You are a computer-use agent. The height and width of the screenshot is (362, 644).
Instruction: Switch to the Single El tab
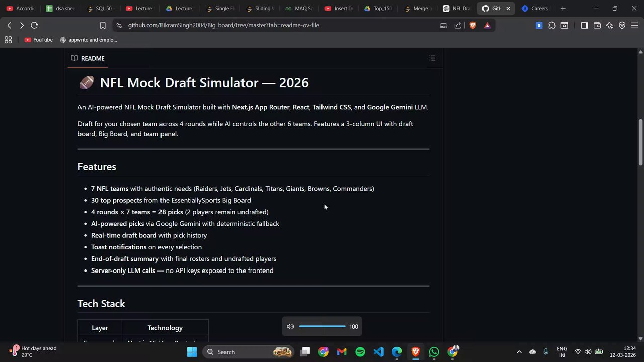[219, 8]
